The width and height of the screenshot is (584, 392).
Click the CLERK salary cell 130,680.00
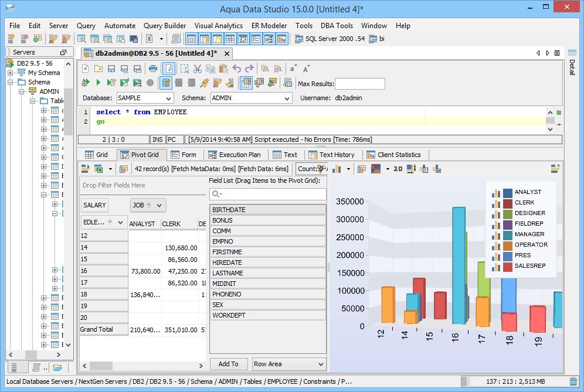pyautogui.click(x=181, y=248)
